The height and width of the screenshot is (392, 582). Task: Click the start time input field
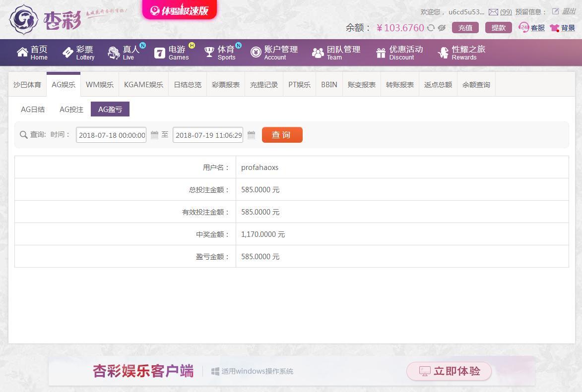[111, 135]
